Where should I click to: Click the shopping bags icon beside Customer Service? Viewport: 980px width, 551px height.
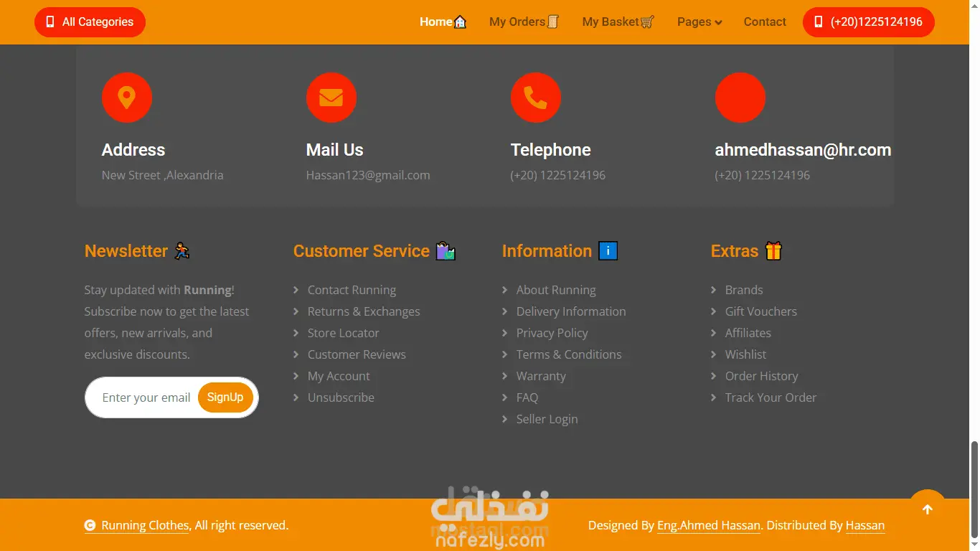tap(446, 251)
